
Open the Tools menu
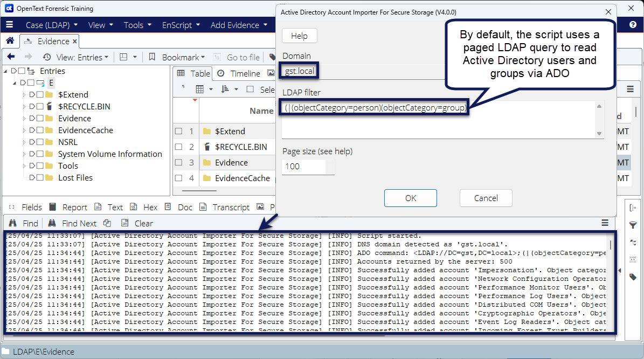[x=137, y=25]
